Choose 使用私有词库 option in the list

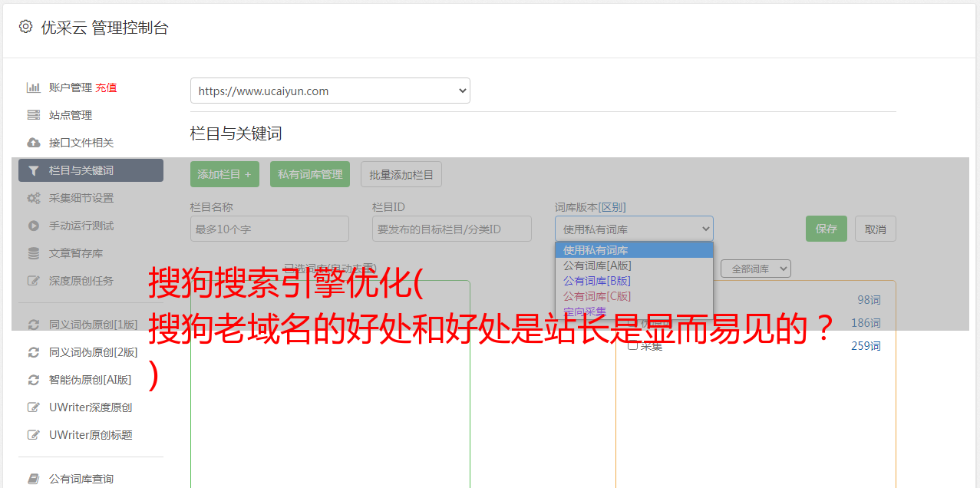[634, 250]
